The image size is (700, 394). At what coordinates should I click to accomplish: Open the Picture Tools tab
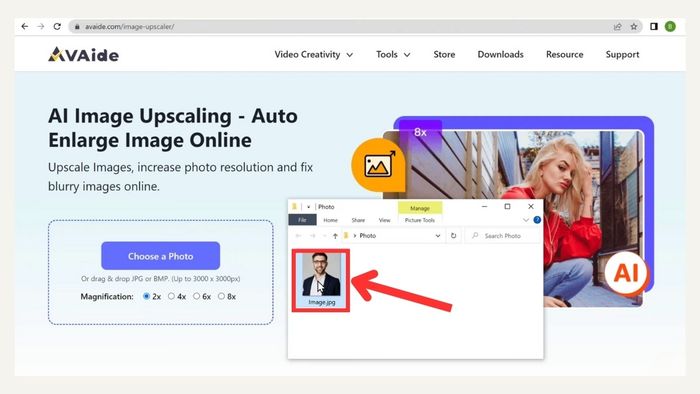(420, 220)
